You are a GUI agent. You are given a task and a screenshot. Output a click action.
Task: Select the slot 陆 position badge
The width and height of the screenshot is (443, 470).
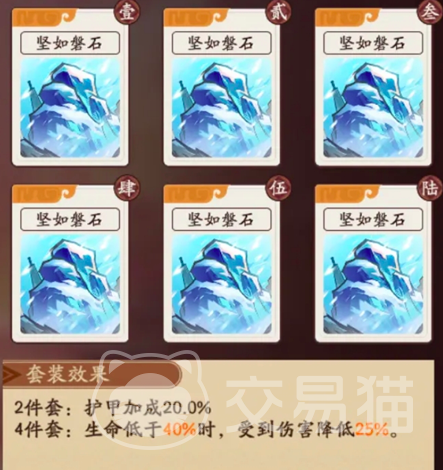click(x=430, y=188)
